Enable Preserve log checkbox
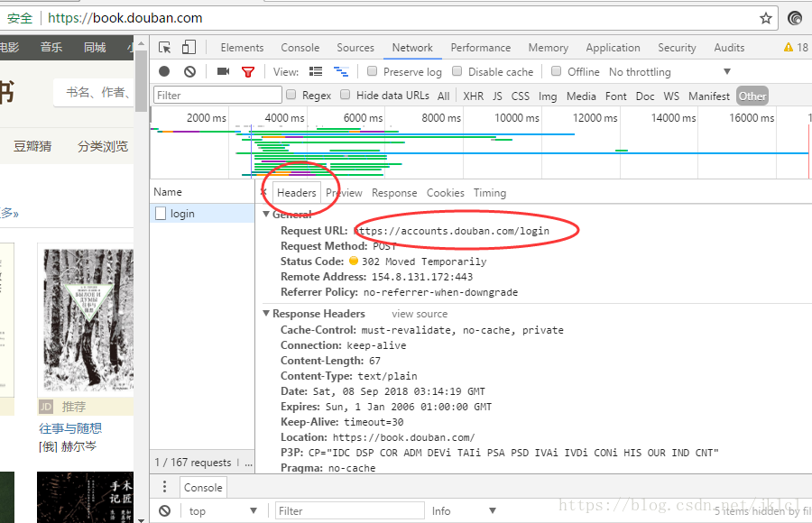812x523 pixels. pos(372,71)
